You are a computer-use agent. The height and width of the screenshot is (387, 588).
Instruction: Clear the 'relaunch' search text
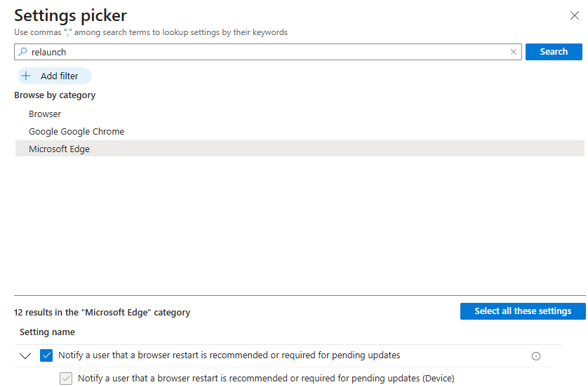(x=514, y=52)
